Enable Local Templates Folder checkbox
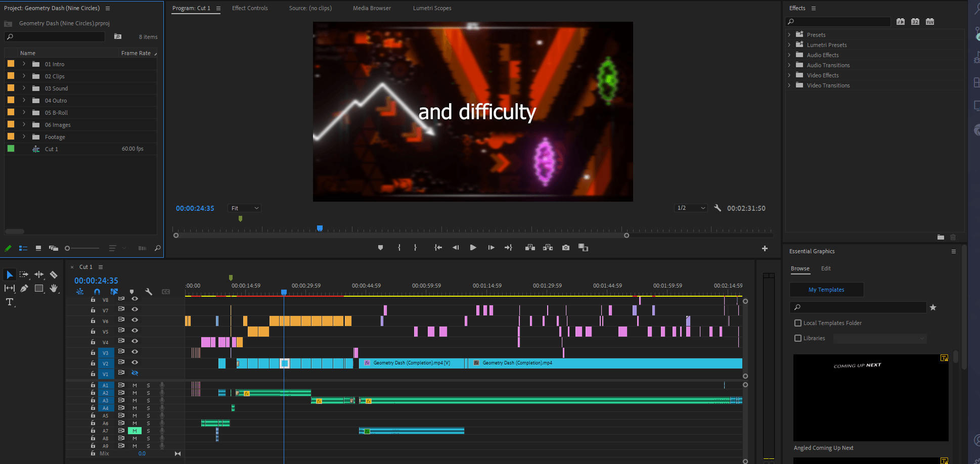This screenshot has width=980, height=464. (x=798, y=323)
